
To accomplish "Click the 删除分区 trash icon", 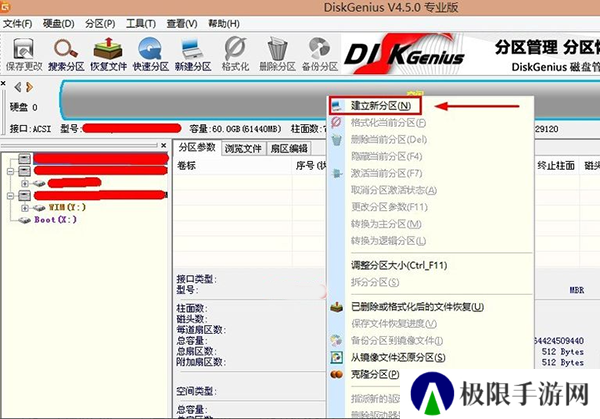I will [277, 54].
